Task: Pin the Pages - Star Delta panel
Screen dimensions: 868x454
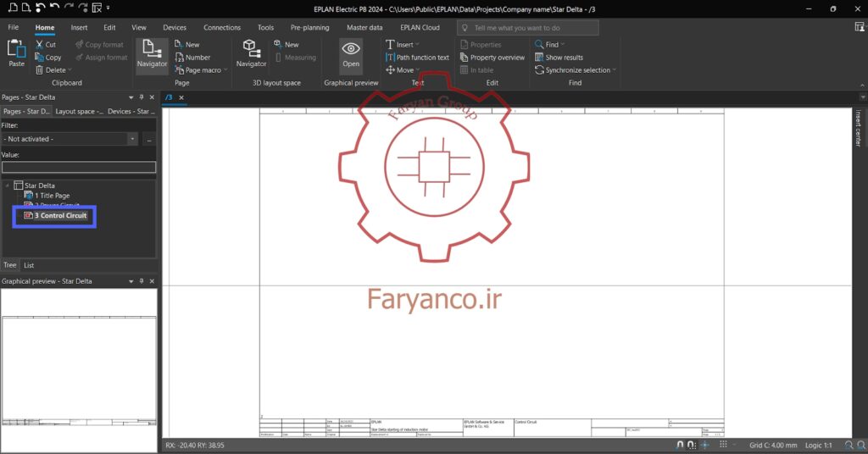Action: pos(142,97)
